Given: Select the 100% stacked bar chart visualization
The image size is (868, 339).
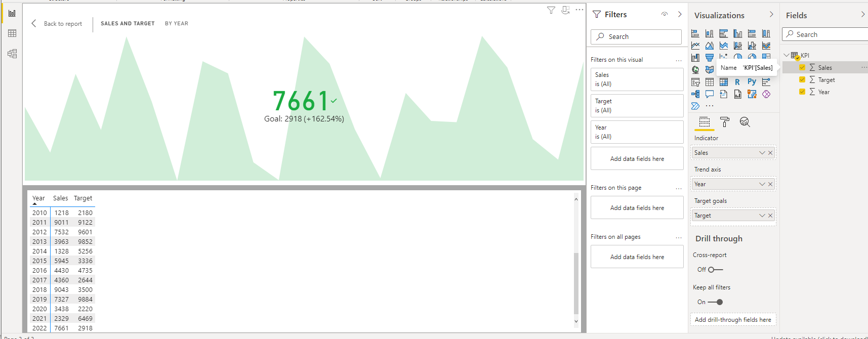Looking at the screenshot, I should click(x=752, y=34).
